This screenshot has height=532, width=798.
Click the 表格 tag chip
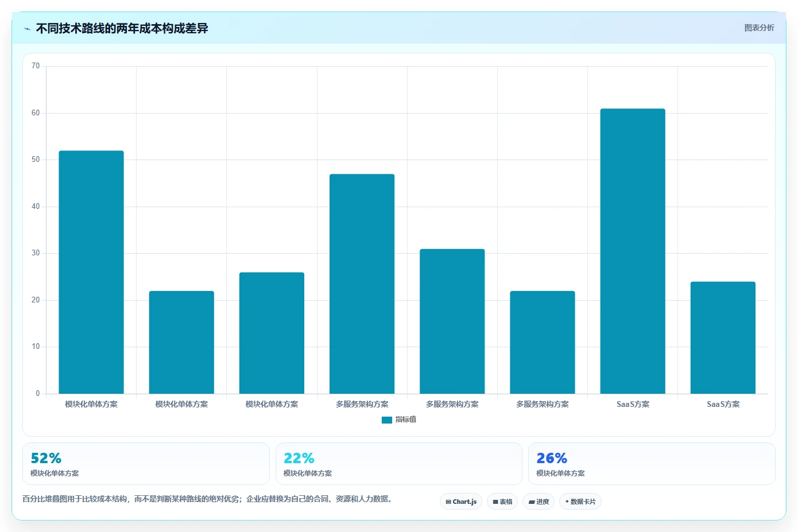[502, 502]
